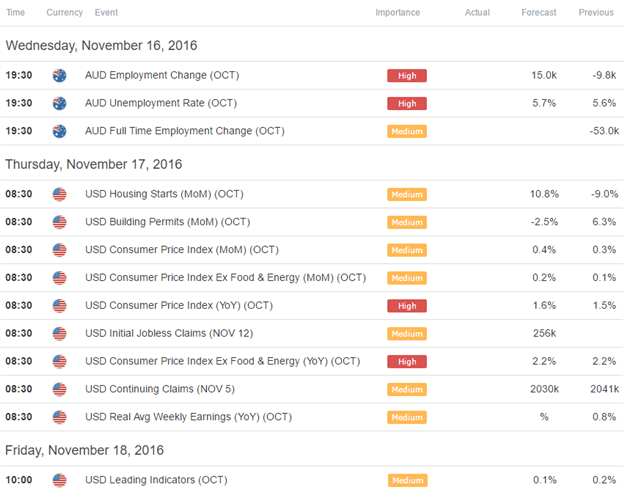Click the Currency column header
624x492 pixels.
pyautogui.click(x=64, y=12)
